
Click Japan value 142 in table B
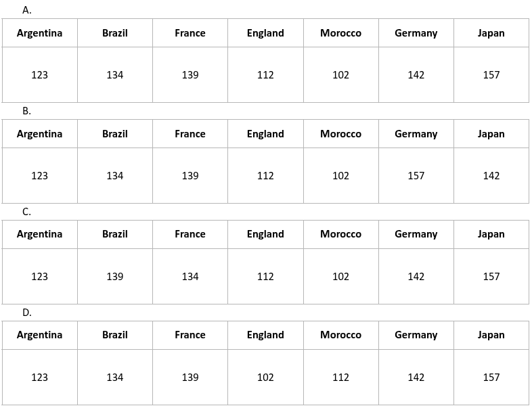[x=491, y=176]
